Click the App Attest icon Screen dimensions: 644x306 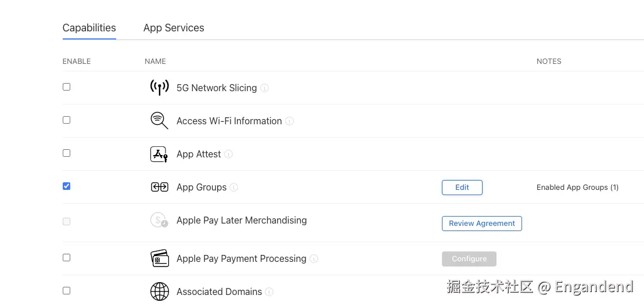(x=159, y=154)
